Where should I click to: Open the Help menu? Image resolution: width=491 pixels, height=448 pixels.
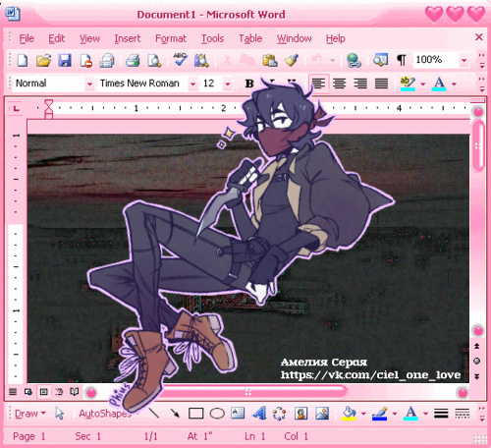click(335, 38)
